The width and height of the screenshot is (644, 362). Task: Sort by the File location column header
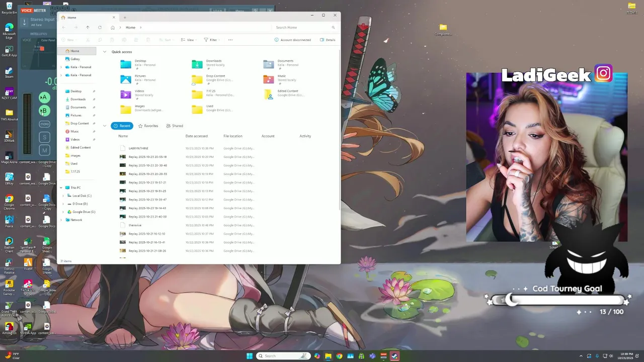click(x=233, y=136)
